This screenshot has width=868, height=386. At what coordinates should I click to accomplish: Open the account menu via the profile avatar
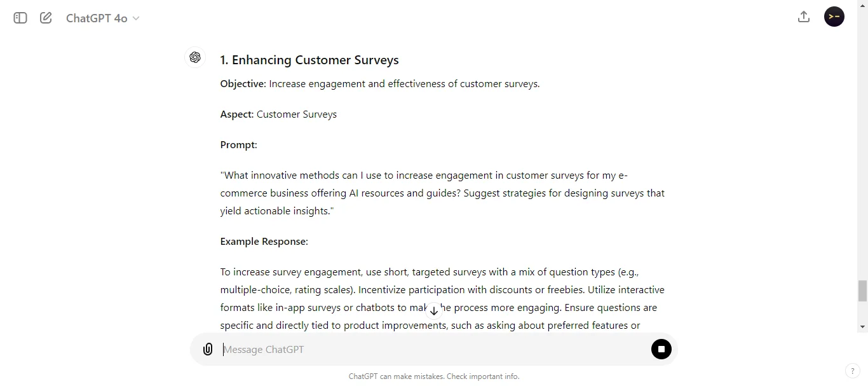click(x=834, y=17)
